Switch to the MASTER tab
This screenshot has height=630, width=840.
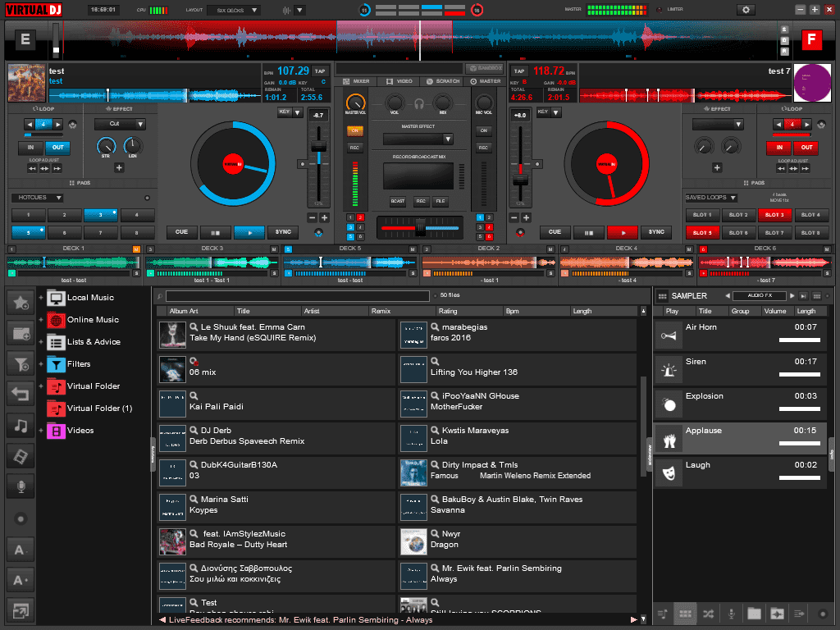(486, 81)
